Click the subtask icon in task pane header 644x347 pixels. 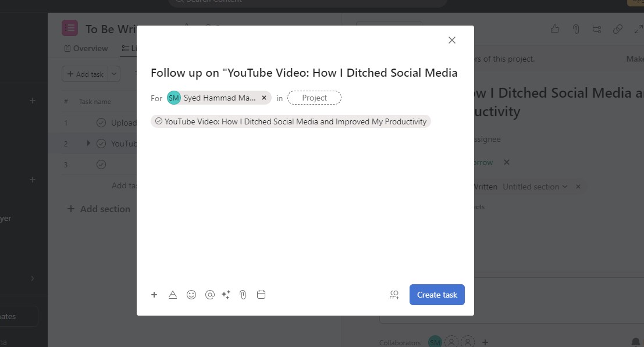coord(597,28)
